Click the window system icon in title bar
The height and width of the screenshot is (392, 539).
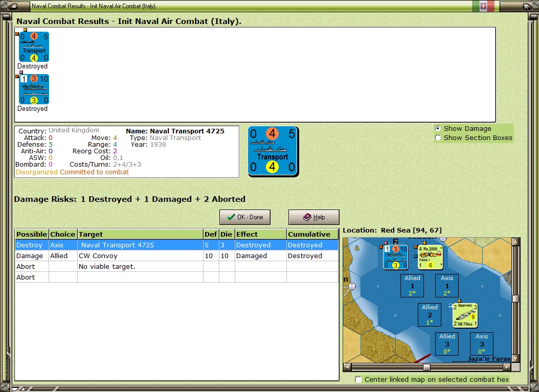click(x=13, y=6)
